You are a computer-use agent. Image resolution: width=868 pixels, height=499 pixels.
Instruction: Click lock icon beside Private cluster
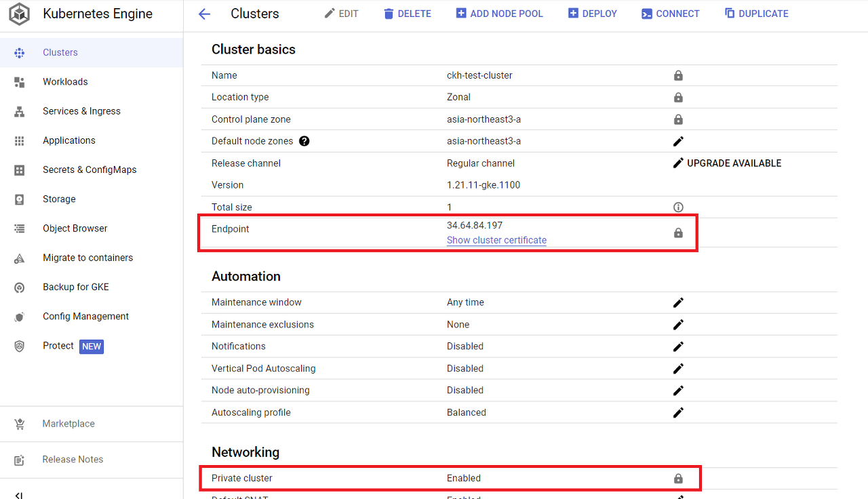[678, 478]
